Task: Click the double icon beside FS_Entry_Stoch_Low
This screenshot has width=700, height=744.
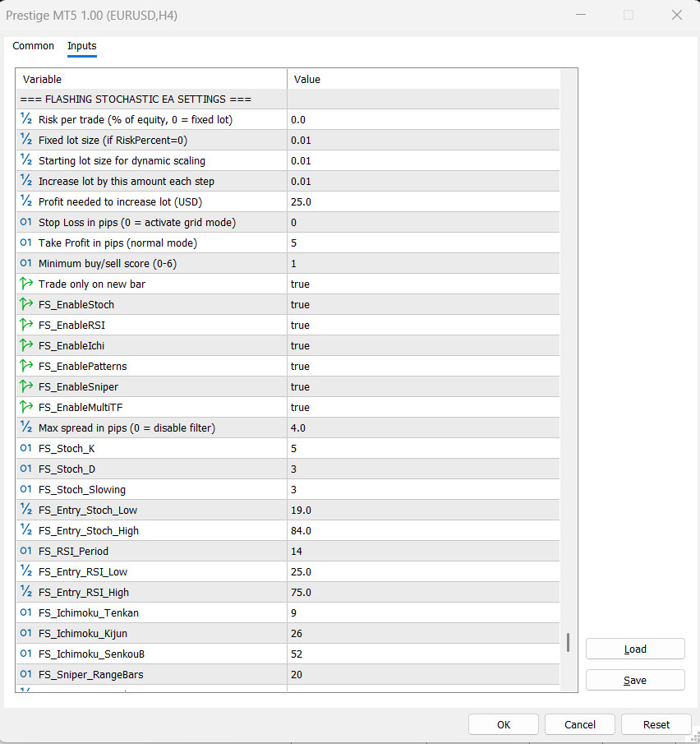Action: pyautogui.click(x=26, y=510)
